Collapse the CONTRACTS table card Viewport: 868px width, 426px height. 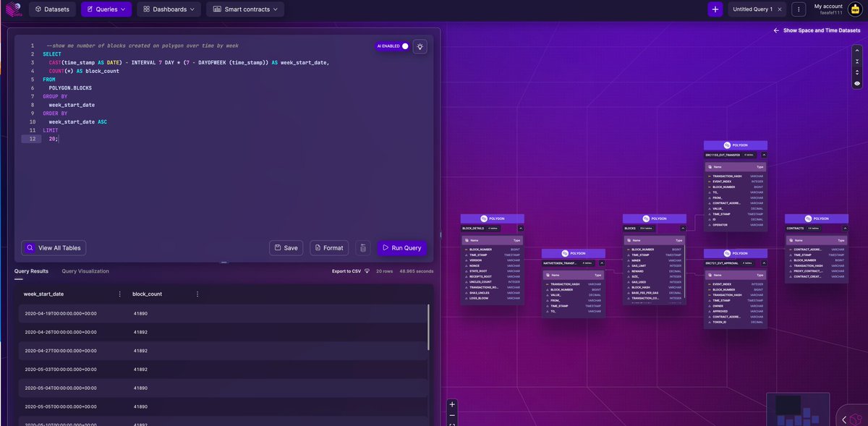click(x=843, y=228)
